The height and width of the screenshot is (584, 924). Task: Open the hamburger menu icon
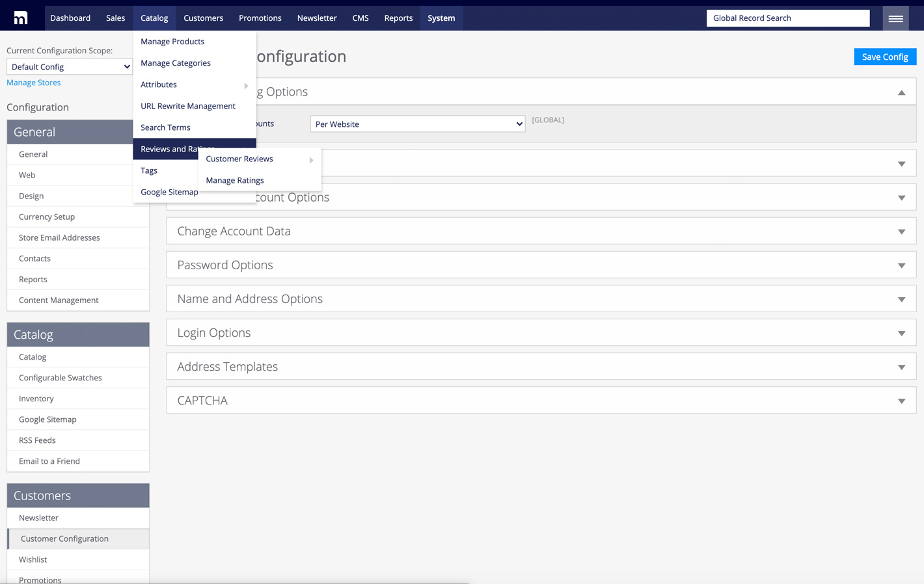click(x=895, y=18)
